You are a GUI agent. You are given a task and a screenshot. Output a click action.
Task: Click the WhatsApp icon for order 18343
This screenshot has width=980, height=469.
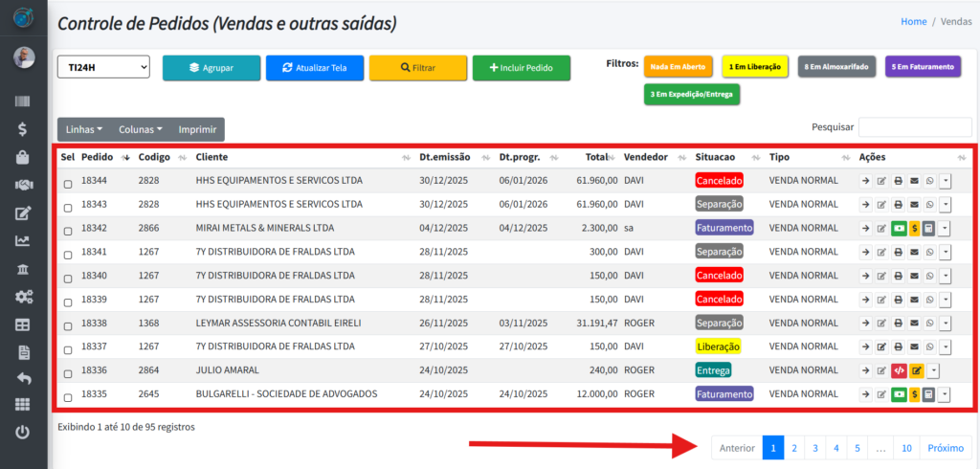(x=928, y=204)
